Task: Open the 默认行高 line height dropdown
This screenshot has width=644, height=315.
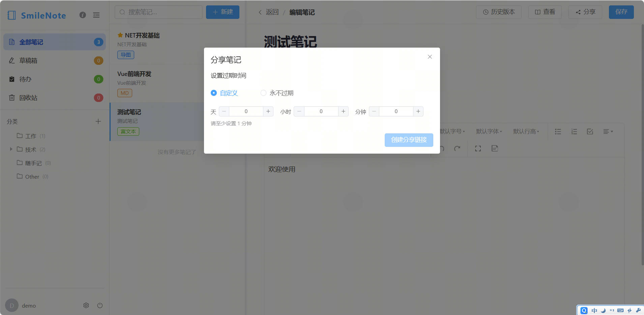Action: coord(526,131)
